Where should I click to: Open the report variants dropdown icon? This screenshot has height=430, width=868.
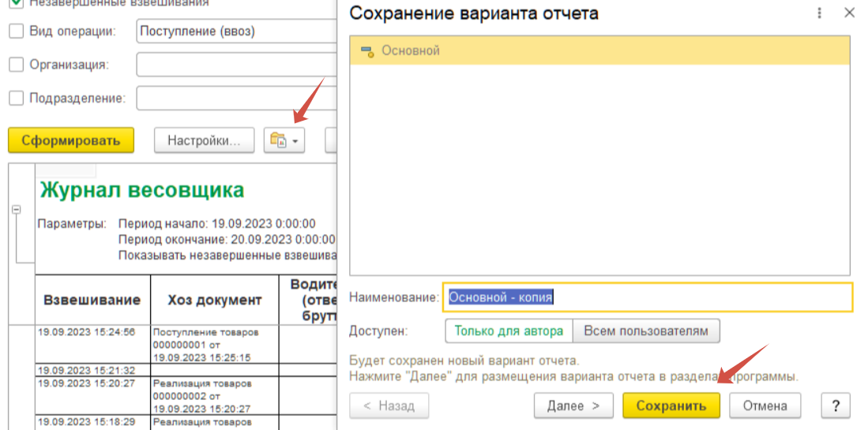click(x=285, y=140)
